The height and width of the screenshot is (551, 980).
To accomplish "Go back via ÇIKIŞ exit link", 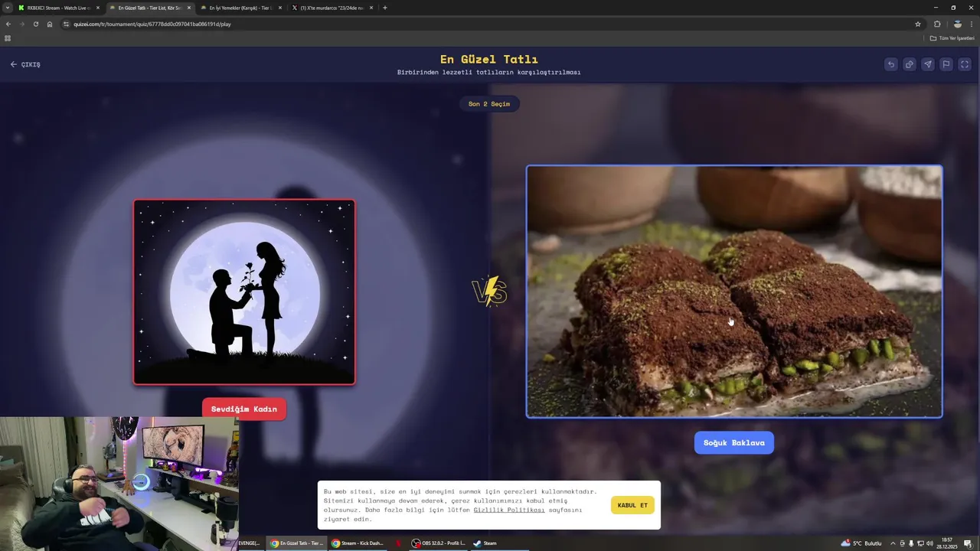I will click(x=25, y=64).
